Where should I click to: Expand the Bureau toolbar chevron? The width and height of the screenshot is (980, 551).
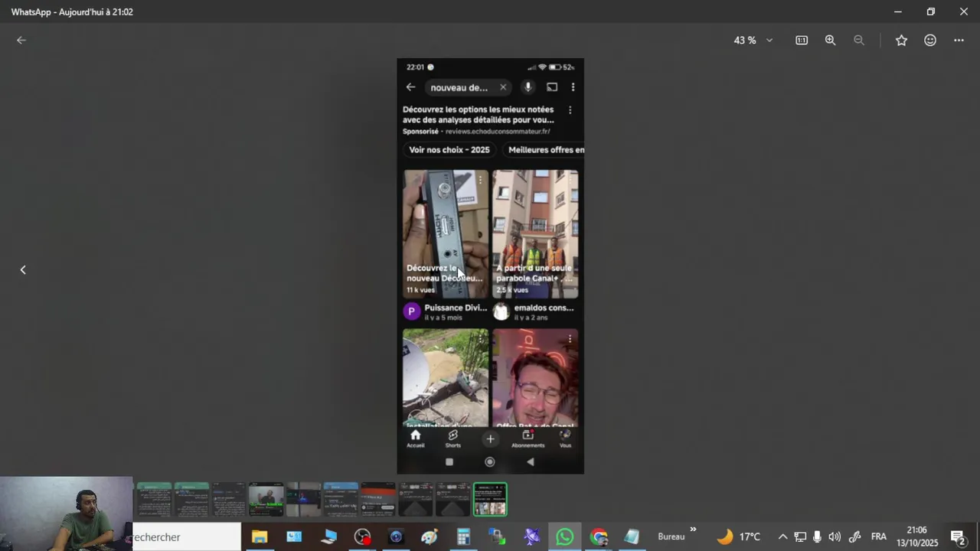click(693, 530)
